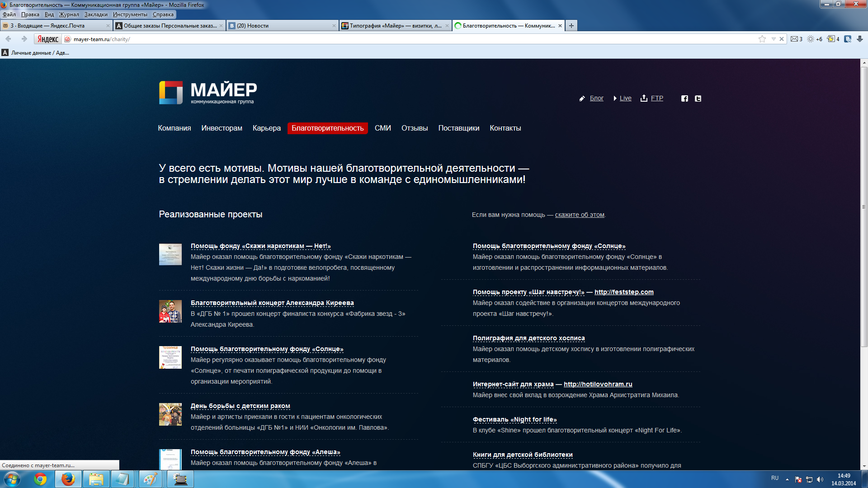Open the http://feststep.com link
The height and width of the screenshot is (488, 868).
(624, 292)
